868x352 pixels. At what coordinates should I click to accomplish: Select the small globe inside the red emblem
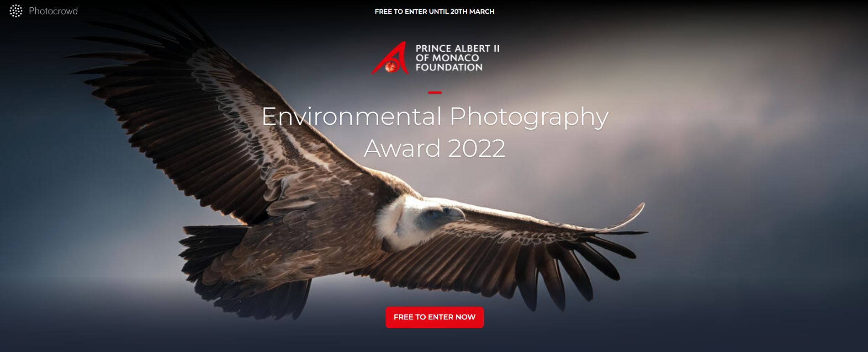pyautogui.click(x=390, y=67)
